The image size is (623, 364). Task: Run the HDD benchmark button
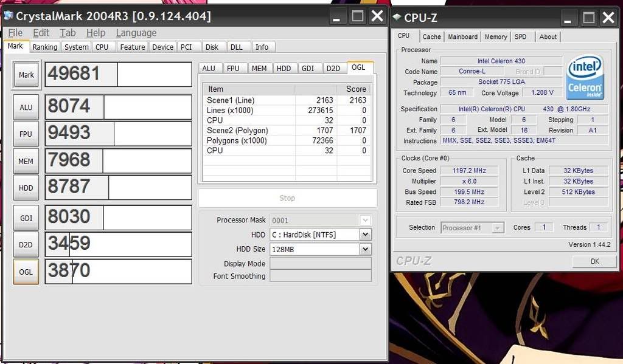pos(26,188)
